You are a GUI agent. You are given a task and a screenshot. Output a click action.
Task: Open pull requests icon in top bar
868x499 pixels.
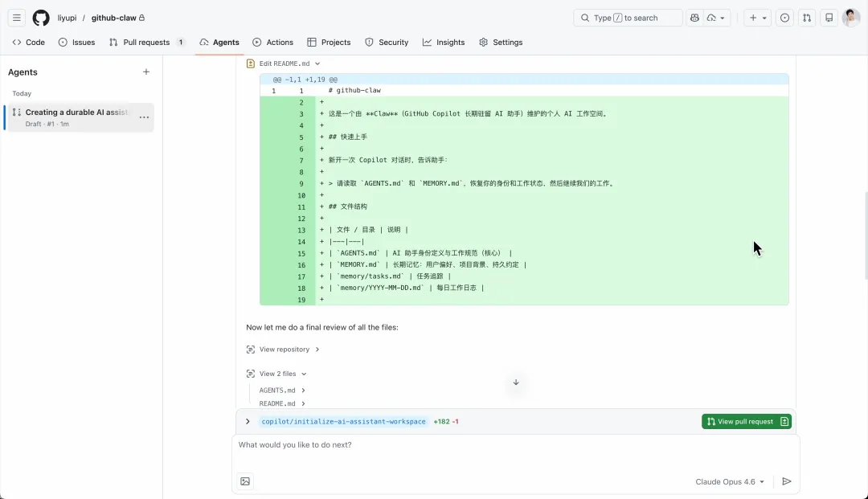(807, 18)
